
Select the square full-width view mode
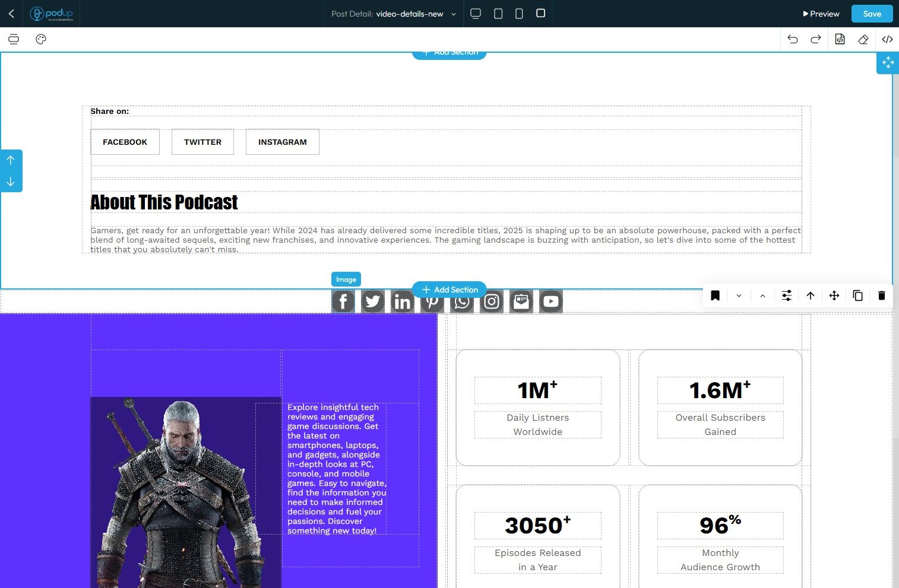pyautogui.click(x=540, y=13)
